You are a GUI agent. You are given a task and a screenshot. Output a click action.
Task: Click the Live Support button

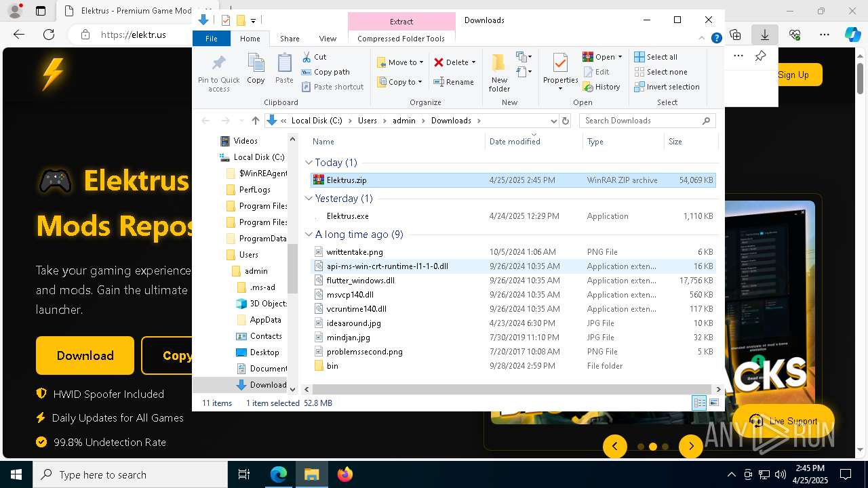[x=783, y=421]
